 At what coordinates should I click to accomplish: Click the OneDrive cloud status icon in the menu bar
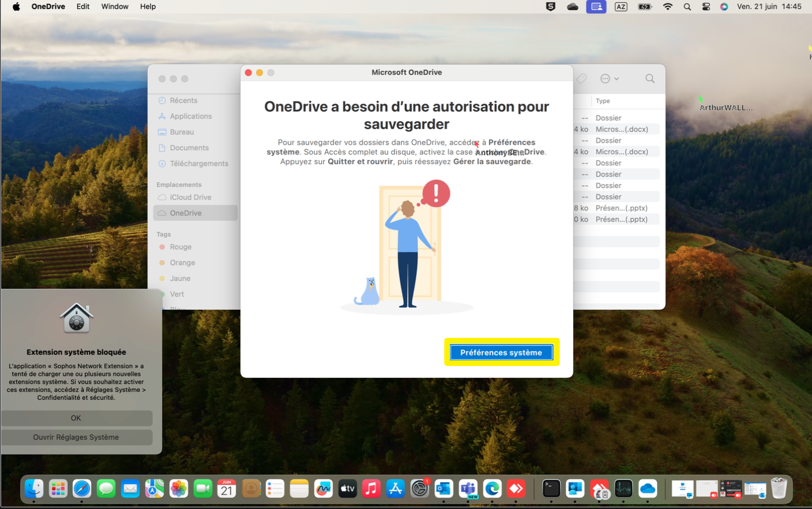pos(573,7)
